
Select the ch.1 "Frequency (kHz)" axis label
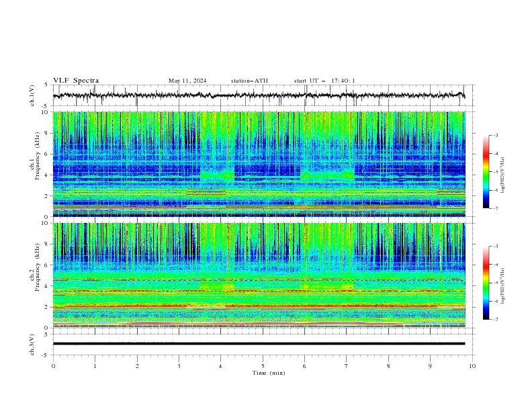pyautogui.click(x=38, y=156)
